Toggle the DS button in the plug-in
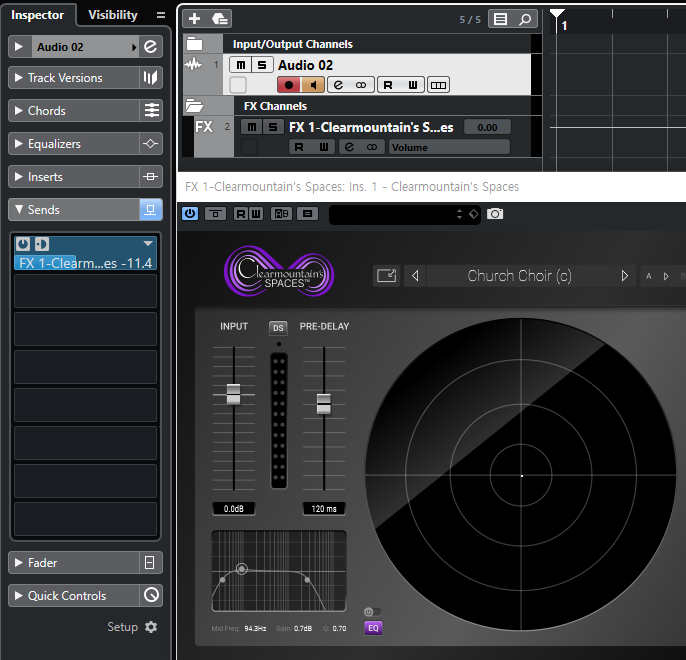This screenshot has height=660, width=686. point(278,328)
